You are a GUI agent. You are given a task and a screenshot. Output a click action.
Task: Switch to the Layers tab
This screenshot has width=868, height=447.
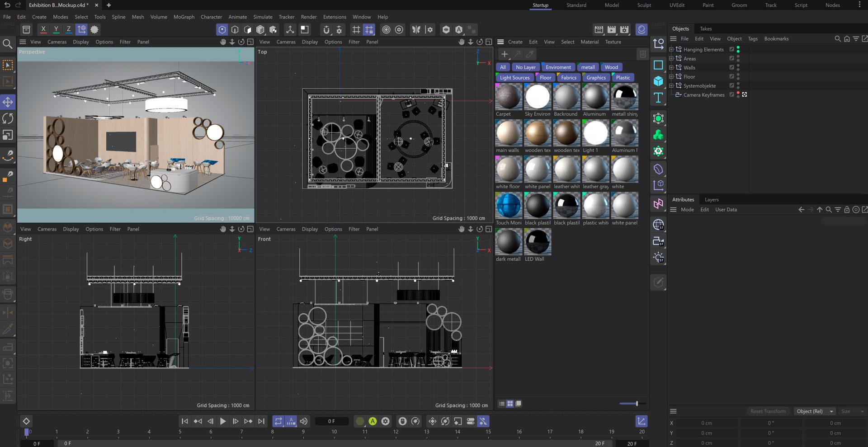[712, 199]
